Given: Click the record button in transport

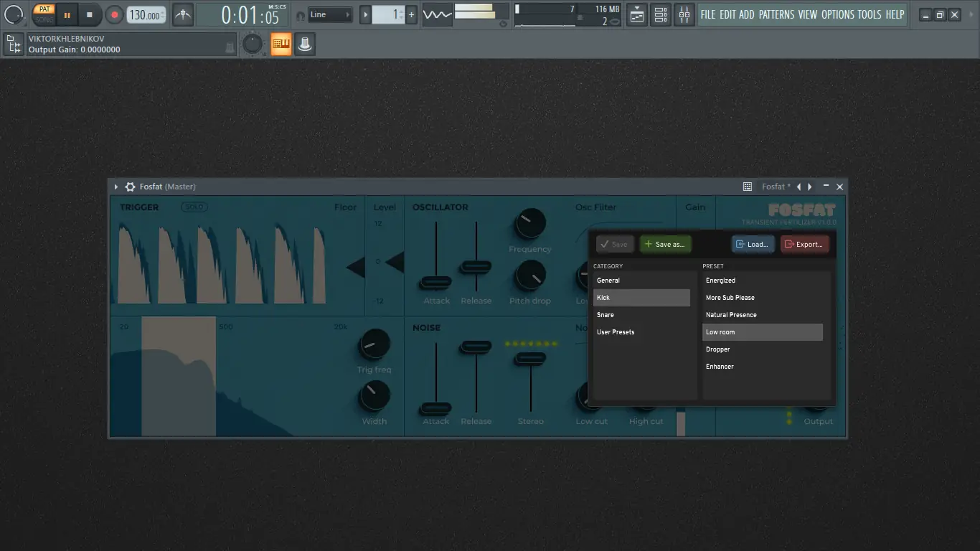Looking at the screenshot, I should [114, 14].
